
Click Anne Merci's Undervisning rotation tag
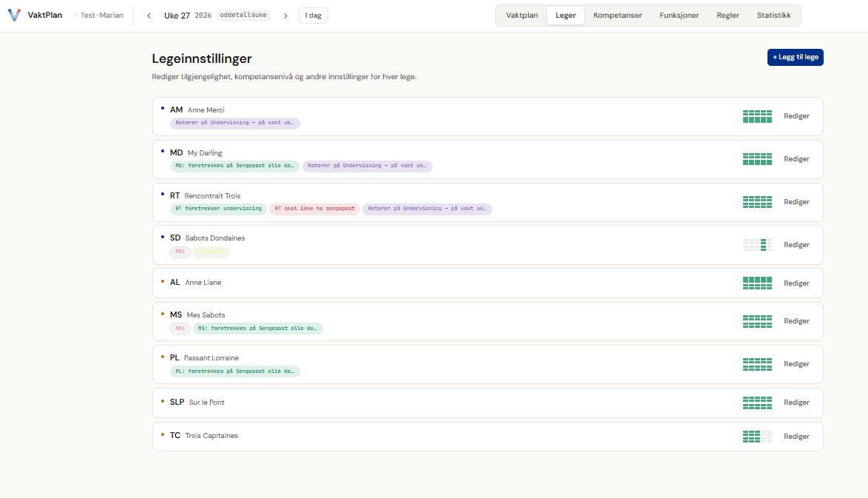pyautogui.click(x=234, y=123)
